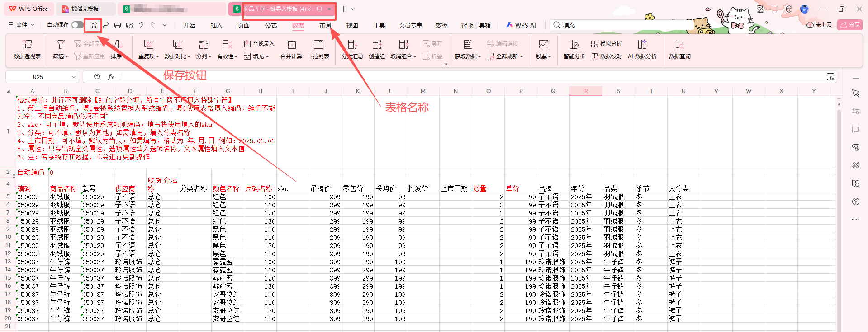Select the 分列 split columns icon
This screenshot has width=868, height=332.
click(x=204, y=44)
